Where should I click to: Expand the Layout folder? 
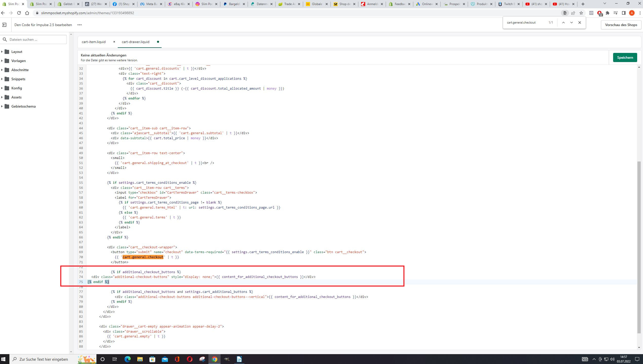17,52
